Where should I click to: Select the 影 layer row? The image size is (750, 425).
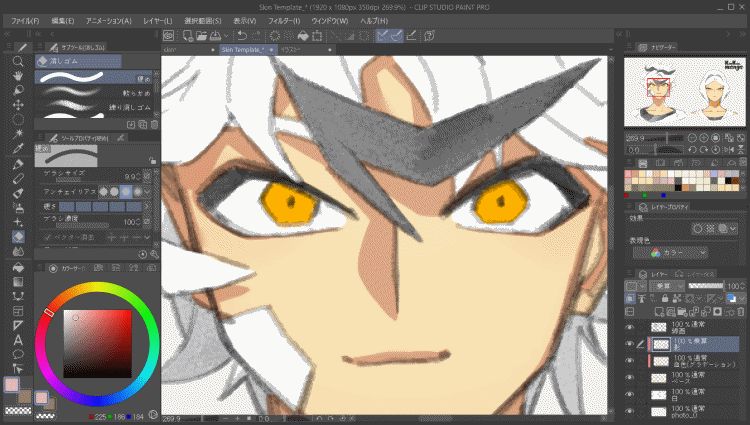[693, 344]
